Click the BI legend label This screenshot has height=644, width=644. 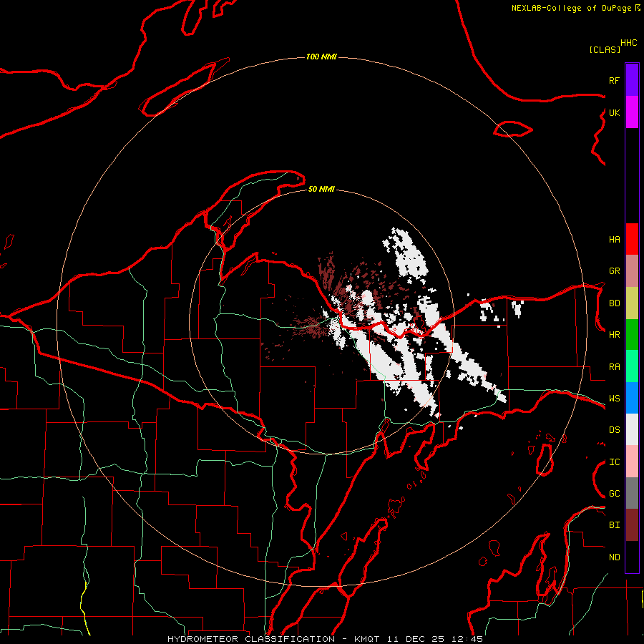[614, 525]
